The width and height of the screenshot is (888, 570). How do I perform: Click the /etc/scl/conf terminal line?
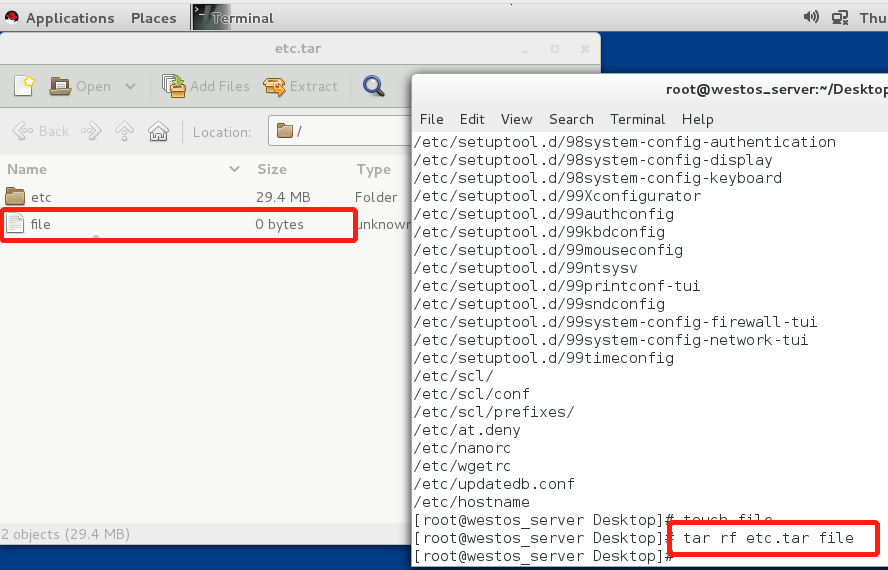click(472, 394)
